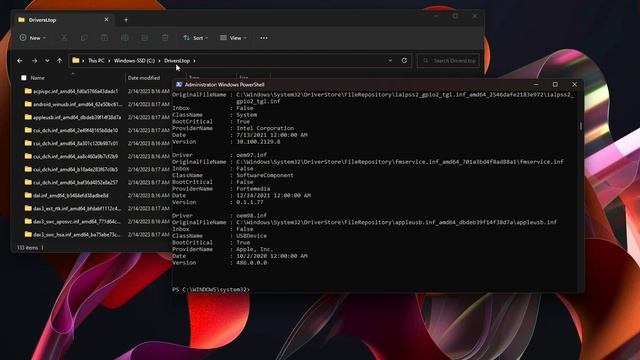This screenshot has height=360, width=640.
Task: Click folder icon of dax3_ext_rtk.inf row
Action: [28, 208]
